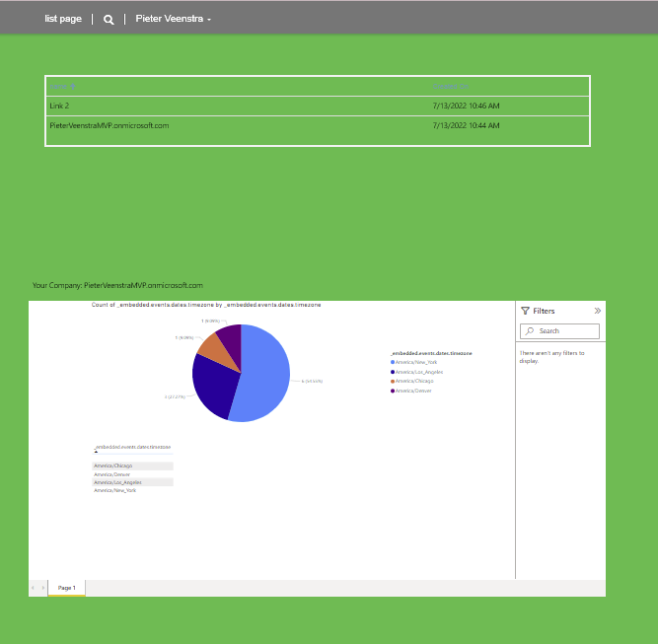658x644 pixels.
Task: Click the '7/13/2022 10:46 AM' date cell
Action: (x=466, y=106)
